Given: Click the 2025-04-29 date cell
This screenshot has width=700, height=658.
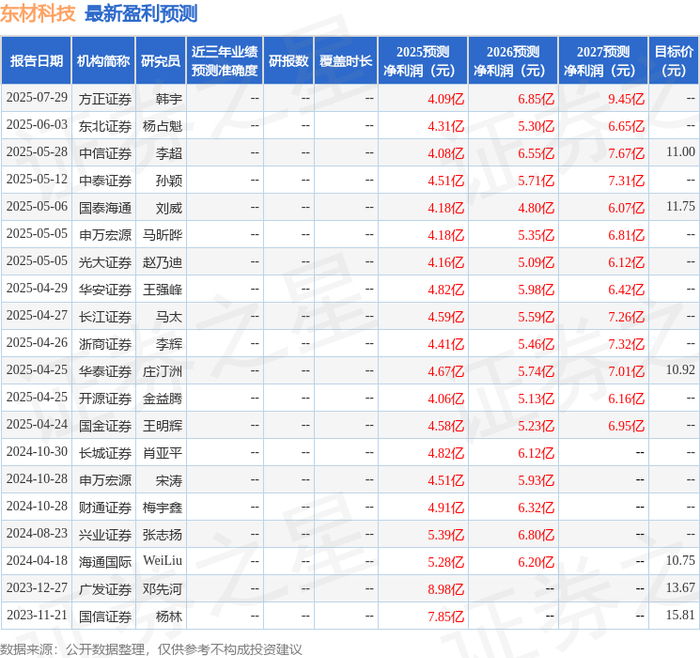Looking at the screenshot, I should click(37, 288).
